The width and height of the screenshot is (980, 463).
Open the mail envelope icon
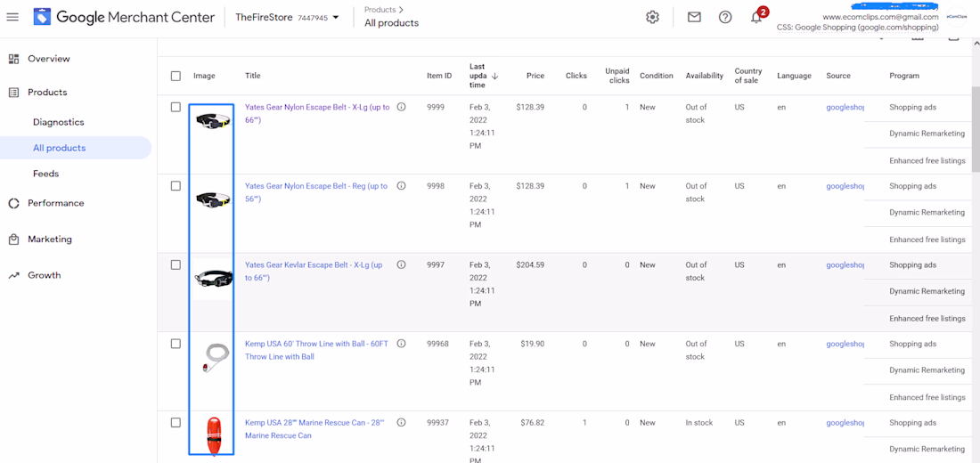point(694,18)
